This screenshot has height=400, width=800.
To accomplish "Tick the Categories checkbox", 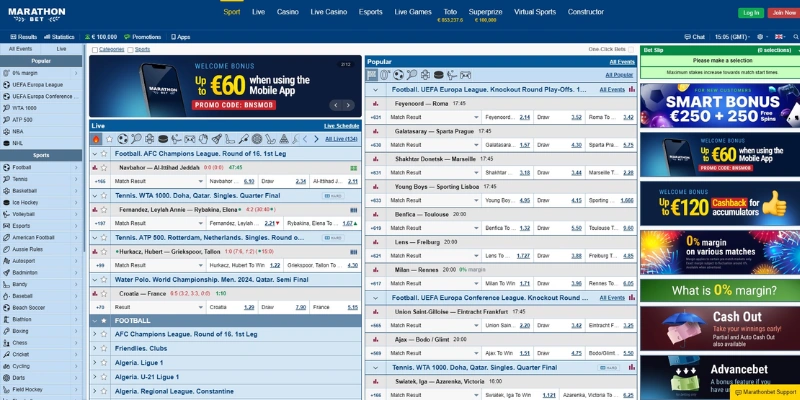I will [95, 50].
